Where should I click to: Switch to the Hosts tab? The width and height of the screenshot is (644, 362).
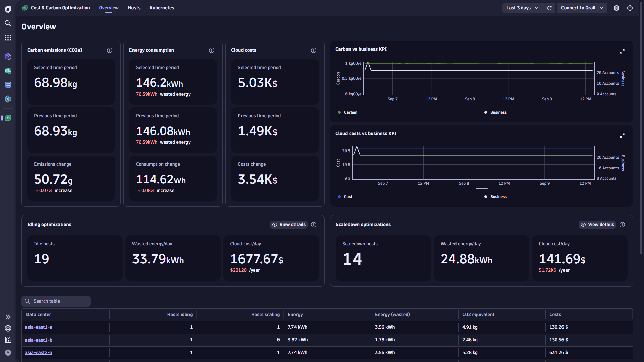(x=134, y=8)
